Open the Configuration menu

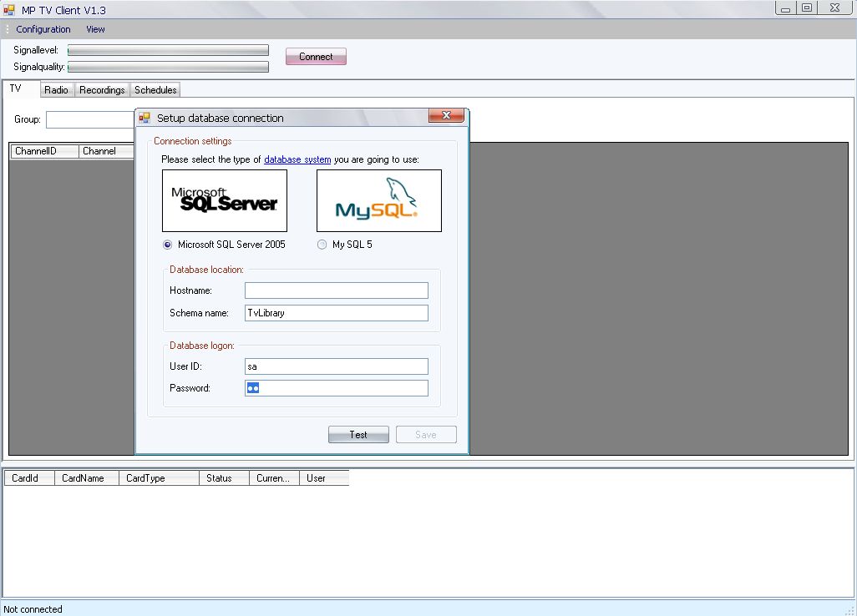[x=43, y=29]
